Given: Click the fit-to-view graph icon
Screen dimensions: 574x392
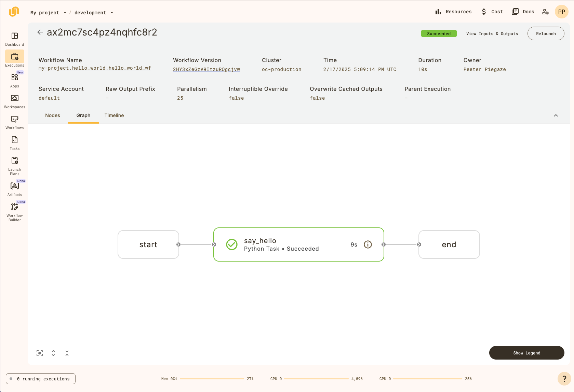Looking at the screenshot, I should [x=40, y=353].
